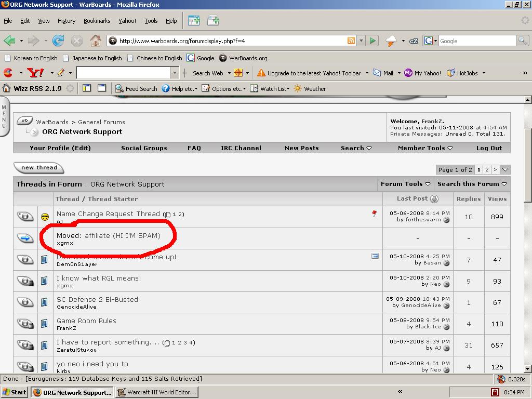Open the New Posts link
This screenshot has width=532, height=399.
[302, 148]
